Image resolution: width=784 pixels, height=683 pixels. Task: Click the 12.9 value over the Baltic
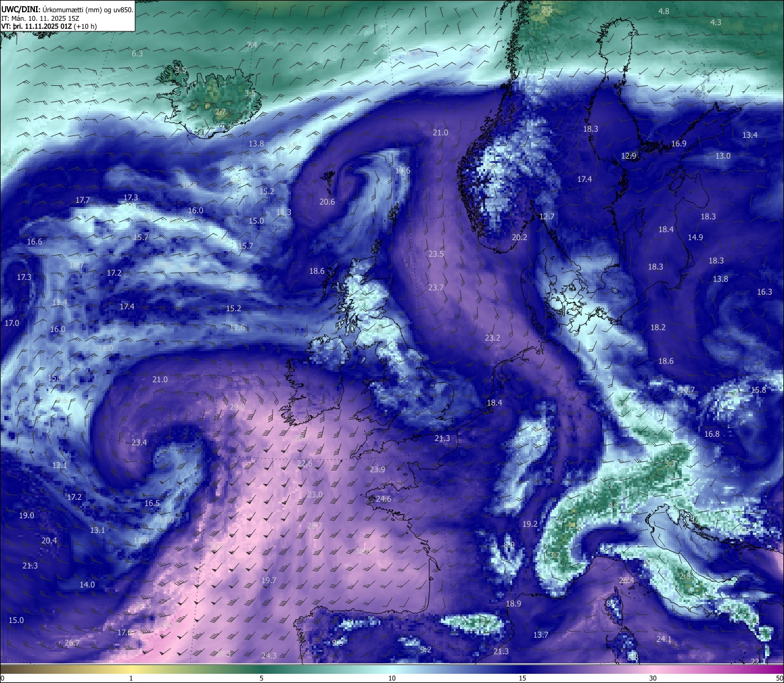click(629, 156)
